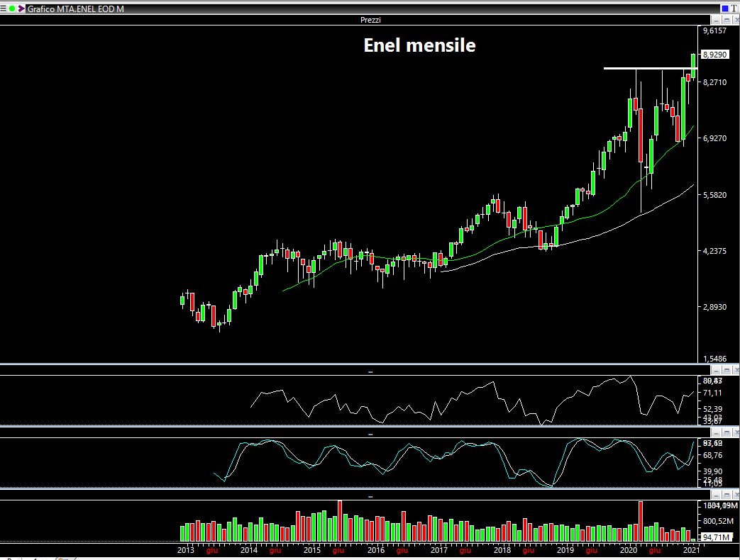Maximize the stochastic panel with 68,76 scale
Image resolution: width=740 pixels, height=560 pixels.
(727, 432)
